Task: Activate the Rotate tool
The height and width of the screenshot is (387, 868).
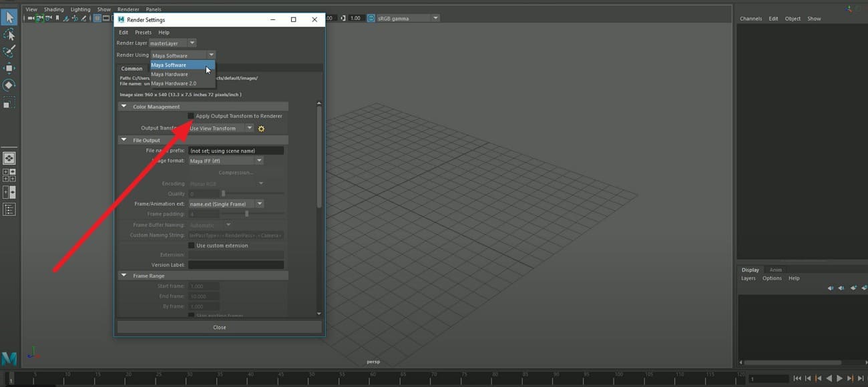Action: pos(9,85)
